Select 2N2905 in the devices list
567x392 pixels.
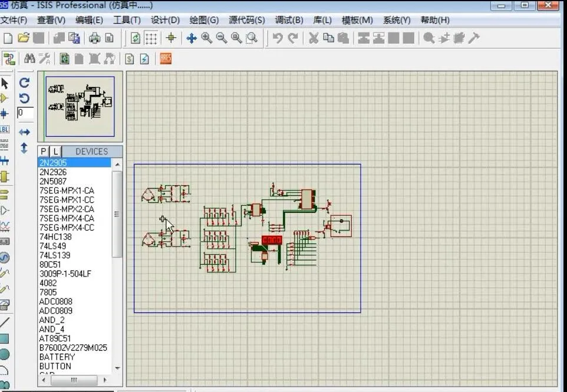coord(74,163)
